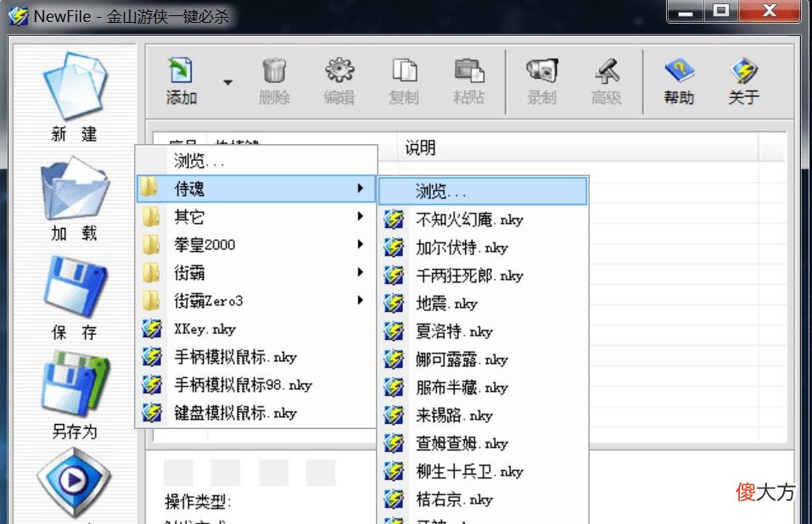Click the 删除 (Delete) trash toolbar icon

pos(274,81)
